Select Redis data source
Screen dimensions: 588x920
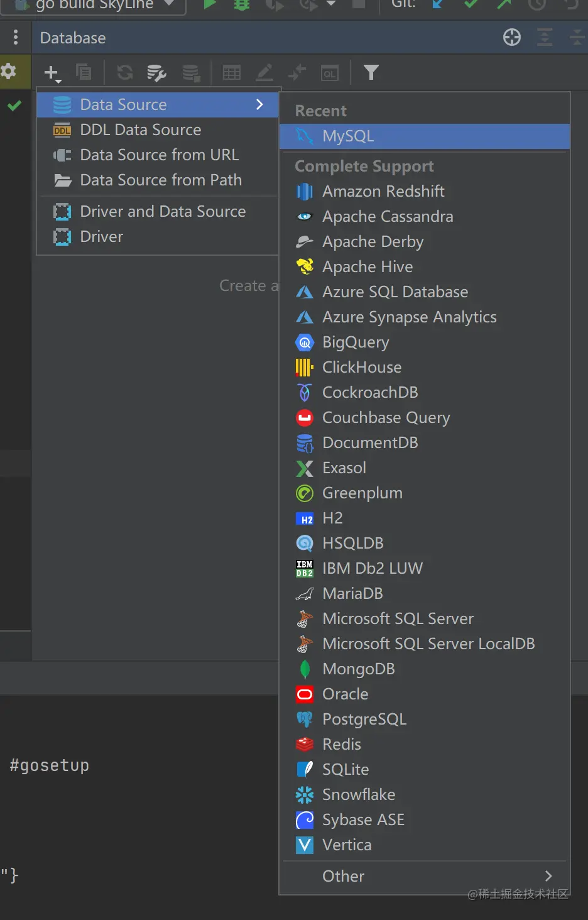pyautogui.click(x=342, y=744)
